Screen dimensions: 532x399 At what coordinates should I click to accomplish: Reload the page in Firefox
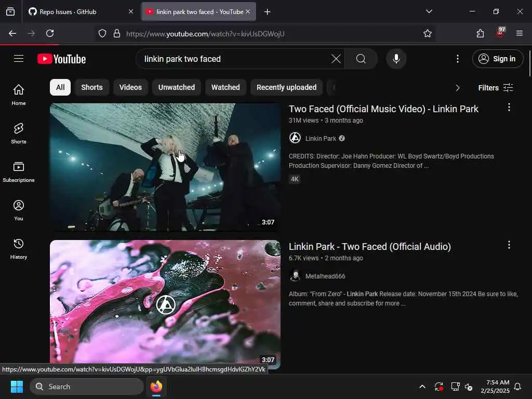(50, 33)
